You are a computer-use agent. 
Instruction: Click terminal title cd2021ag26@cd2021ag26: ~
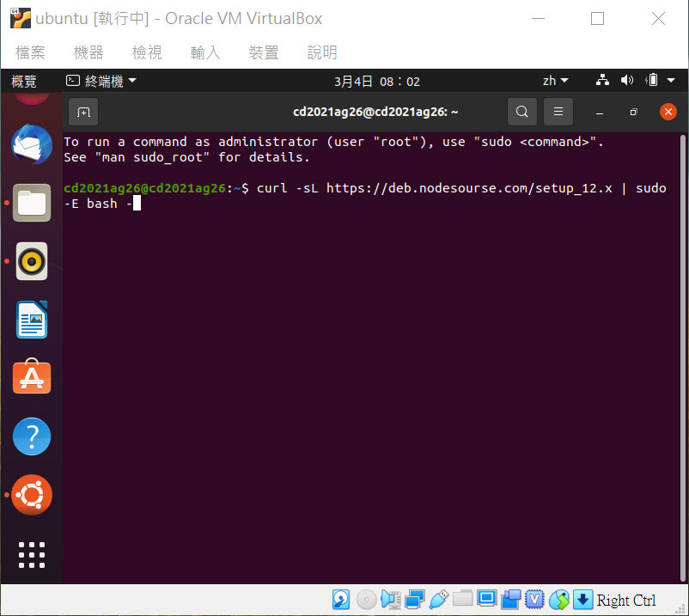point(375,112)
